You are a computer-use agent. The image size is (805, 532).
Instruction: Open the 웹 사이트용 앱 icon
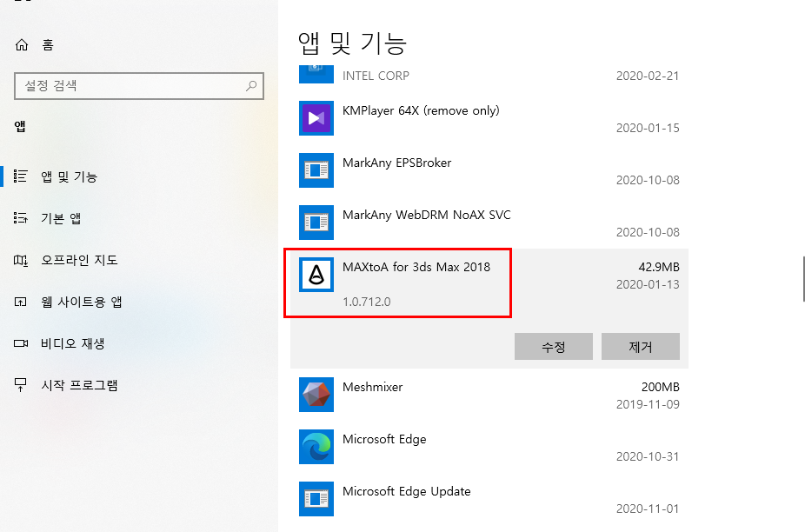coord(21,302)
